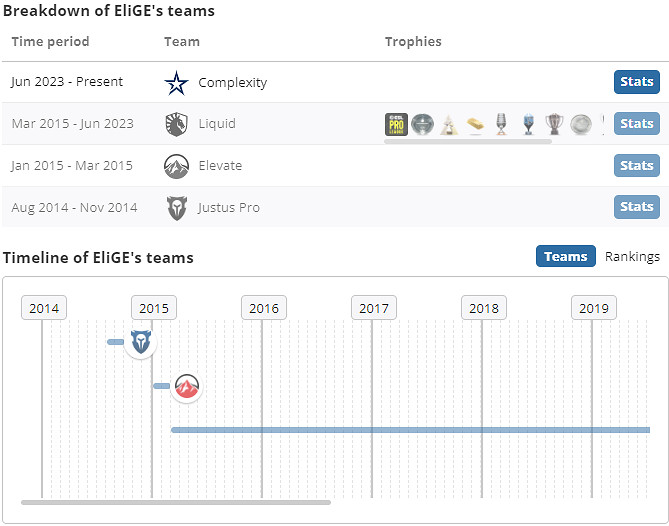The height and width of the screenshot is (526, 669).
Task: Click the Justus Pro marker on timeline
Action: 141,342
